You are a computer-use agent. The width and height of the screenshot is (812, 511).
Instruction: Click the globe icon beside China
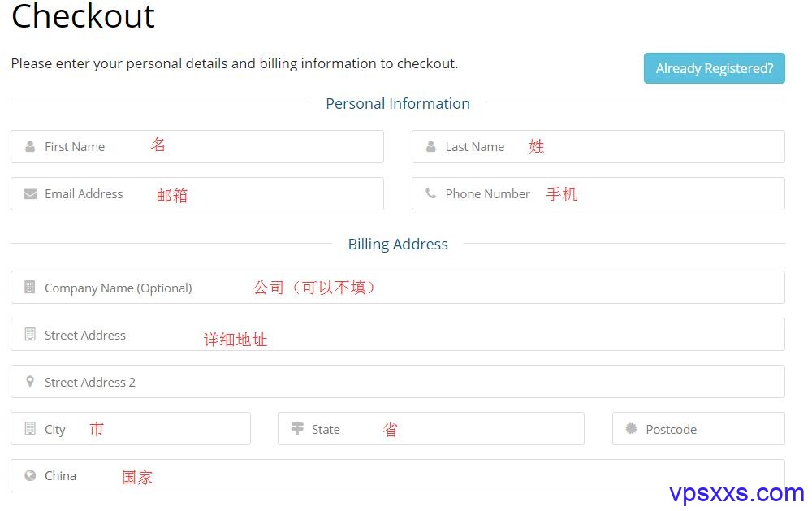coord(30,475)
